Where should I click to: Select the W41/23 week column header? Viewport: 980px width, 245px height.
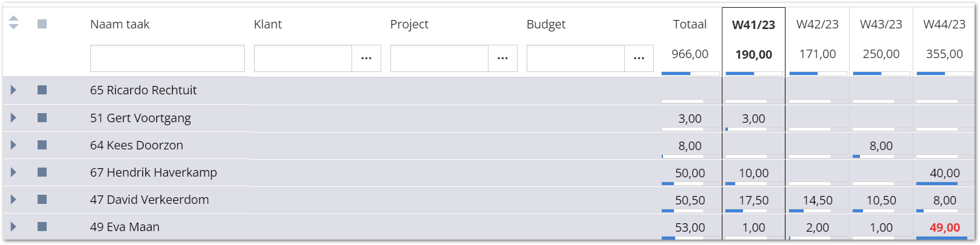pos(753,25)
